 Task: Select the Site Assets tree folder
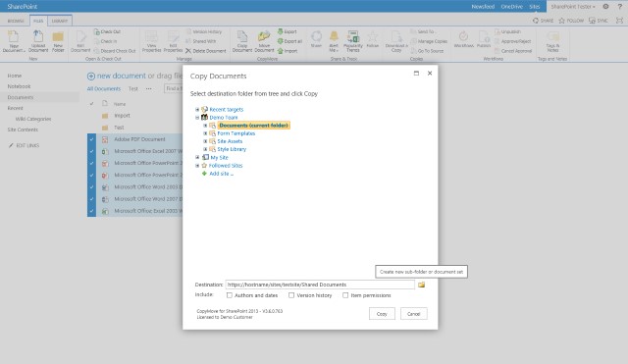click(230, 141)
